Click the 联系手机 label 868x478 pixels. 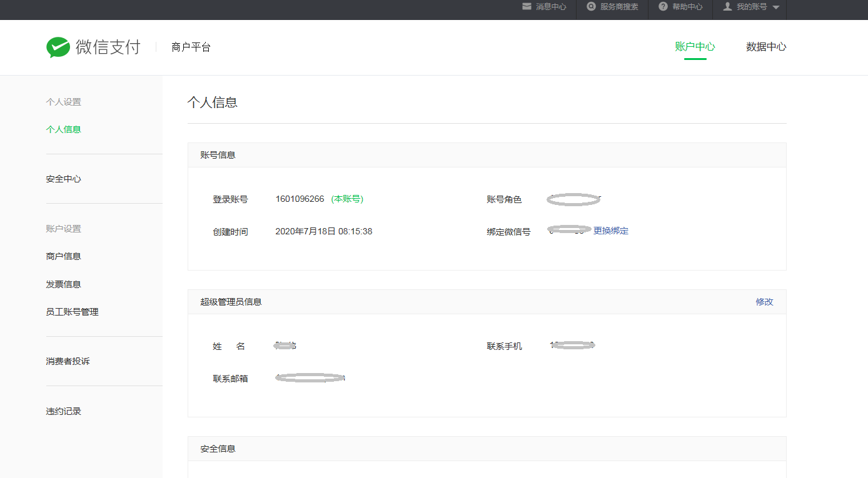pyautogui.click(x=505, y=346)
